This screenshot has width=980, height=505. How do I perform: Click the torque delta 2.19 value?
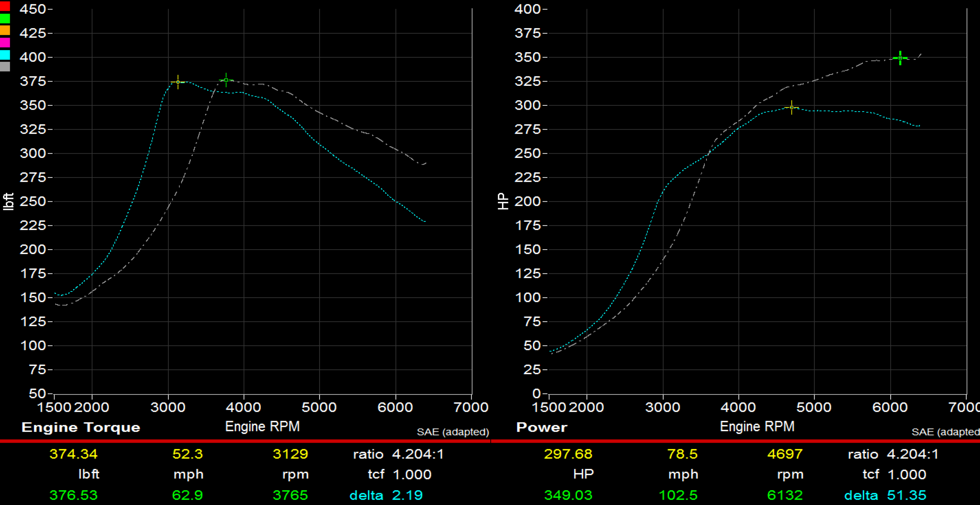pyautogui.click(x=407, y=495)
